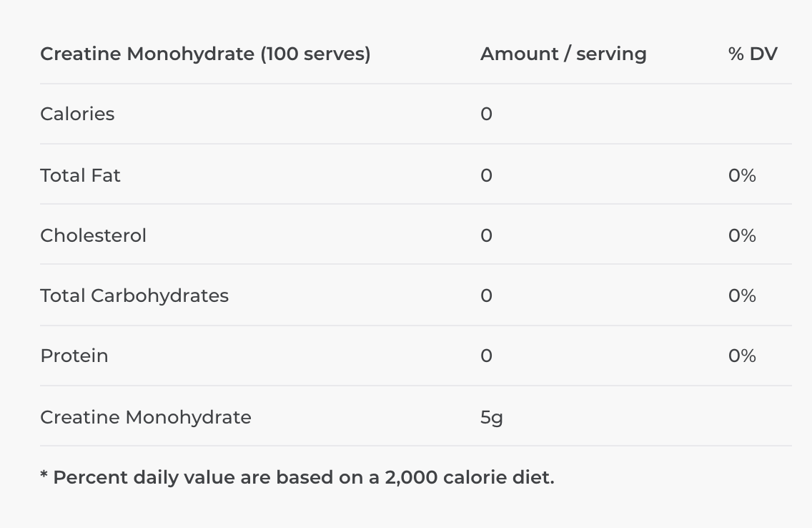This screenshot has width=812, height=528.
Task: Click the Cholesterol 0% daily value
Action: (x=742, y=235)
